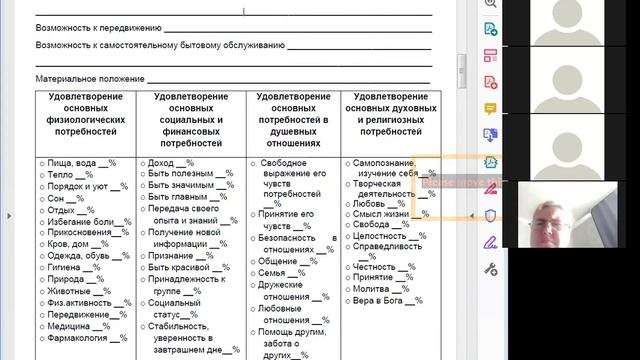Select the first participant video tile
The image size is (640, 360).
(x=567, y=22)
